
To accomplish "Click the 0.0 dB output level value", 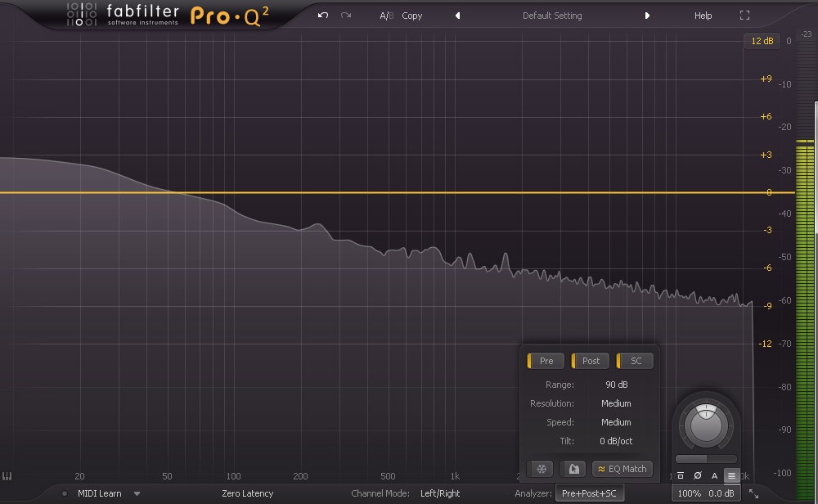I will coord(721,493).
